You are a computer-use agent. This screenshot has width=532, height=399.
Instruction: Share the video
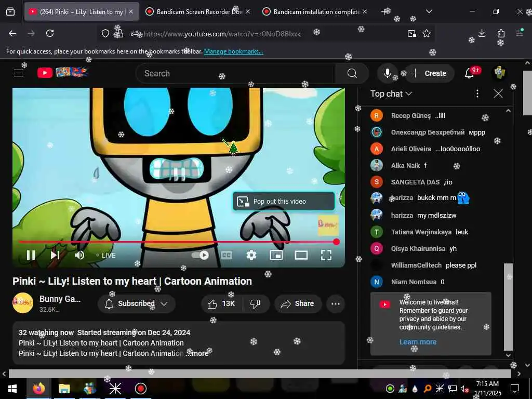(298, 303)
